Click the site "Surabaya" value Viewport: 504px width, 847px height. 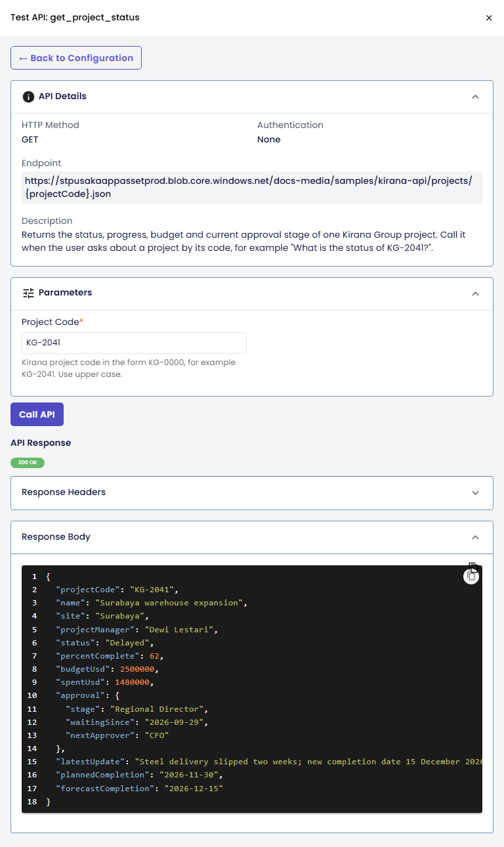(119, 616)
